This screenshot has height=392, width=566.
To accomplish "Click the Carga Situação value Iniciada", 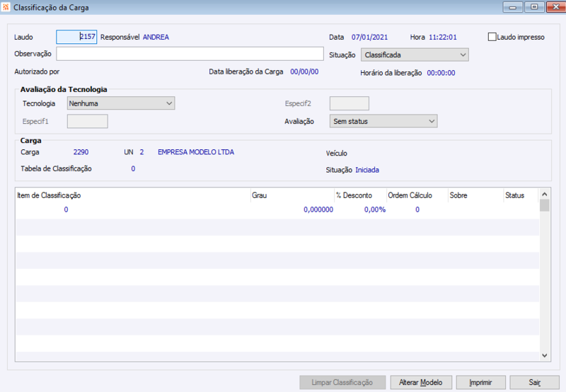I will 367,170.
